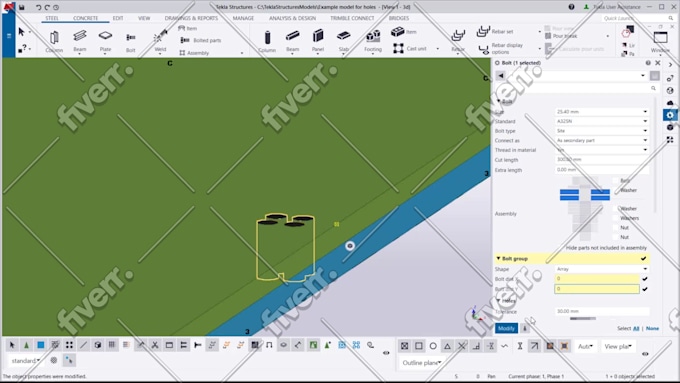
Task: Click the Window icon in the ribbon
Action: pos(660,37)
